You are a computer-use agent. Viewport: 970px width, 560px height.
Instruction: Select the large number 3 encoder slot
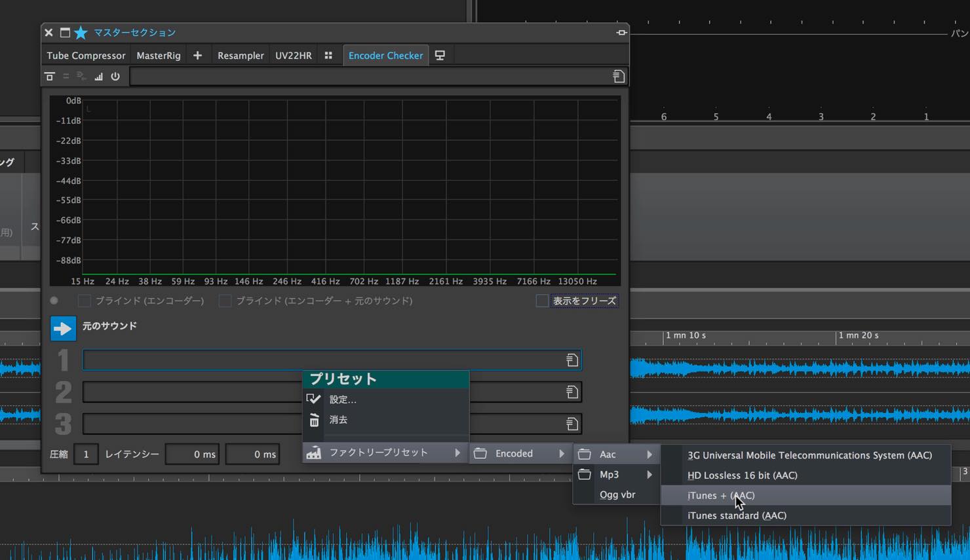coord(64,424)
